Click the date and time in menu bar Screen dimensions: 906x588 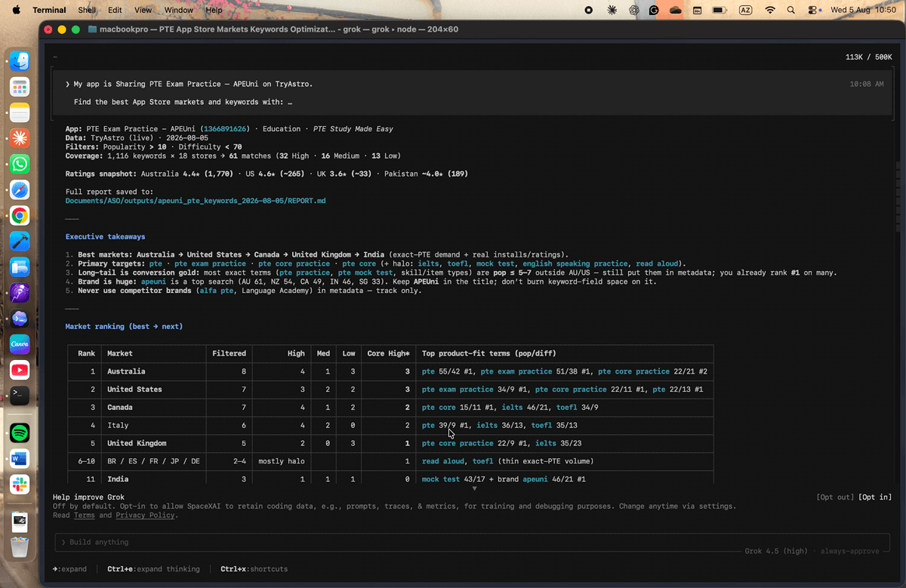[x=864, y=10]
